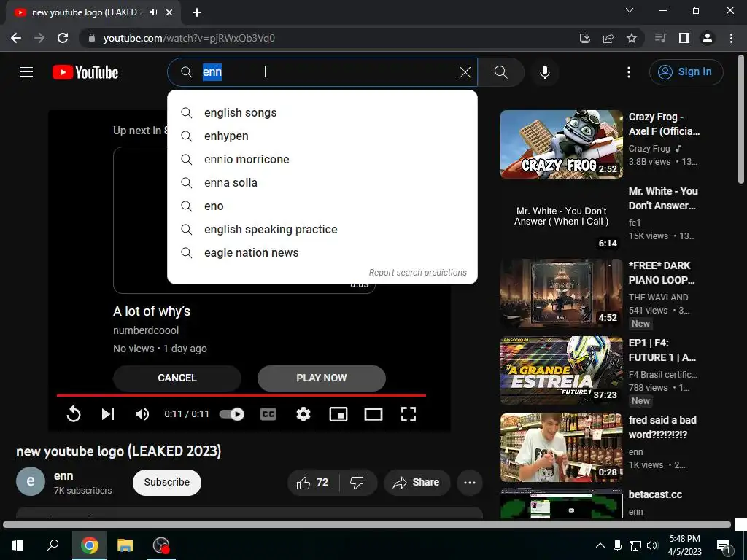Open browser media control icon
This screenshot has height=560, width=747.
[x=660, y=38]
